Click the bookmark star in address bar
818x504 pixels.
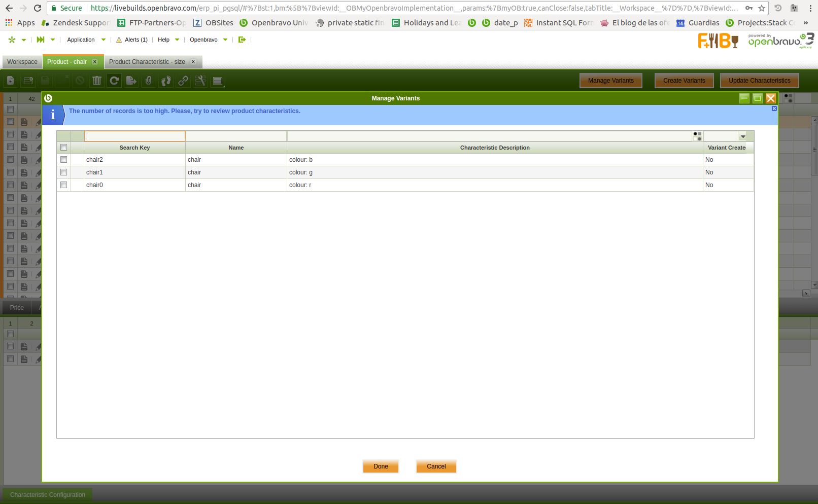coord(762,8)
